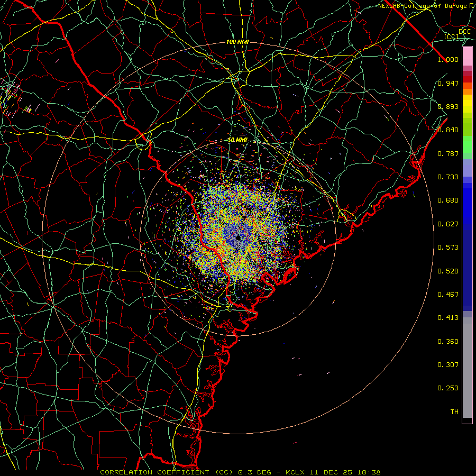Click the 1.000 value on the color scale
Viewport: 476px width, 476px height.
point(448,59)
